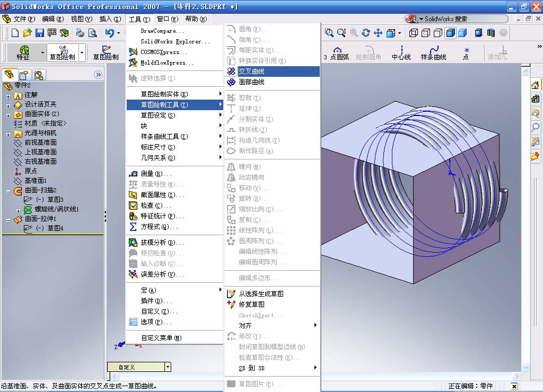Click the Open file folder icon
Image resolution: width=543 pixels, height=392 pixels.
click(x=27, y=33)
